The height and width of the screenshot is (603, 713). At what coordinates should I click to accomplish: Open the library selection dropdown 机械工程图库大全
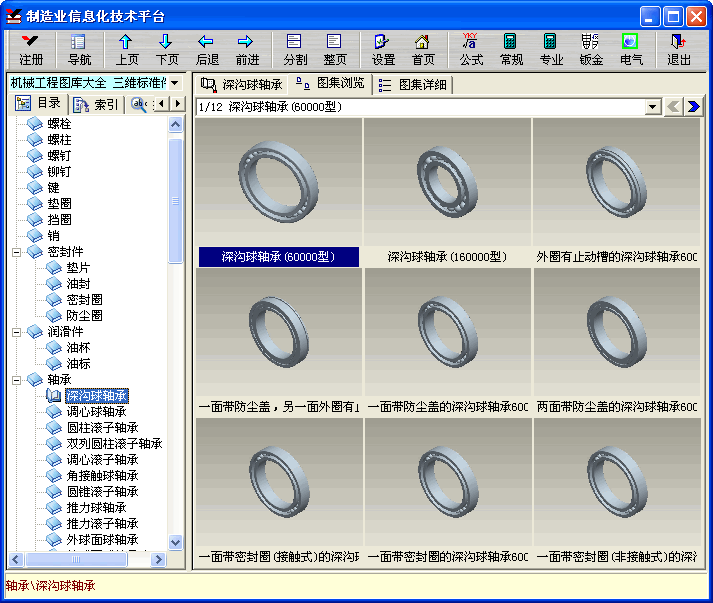click(175, 82)
